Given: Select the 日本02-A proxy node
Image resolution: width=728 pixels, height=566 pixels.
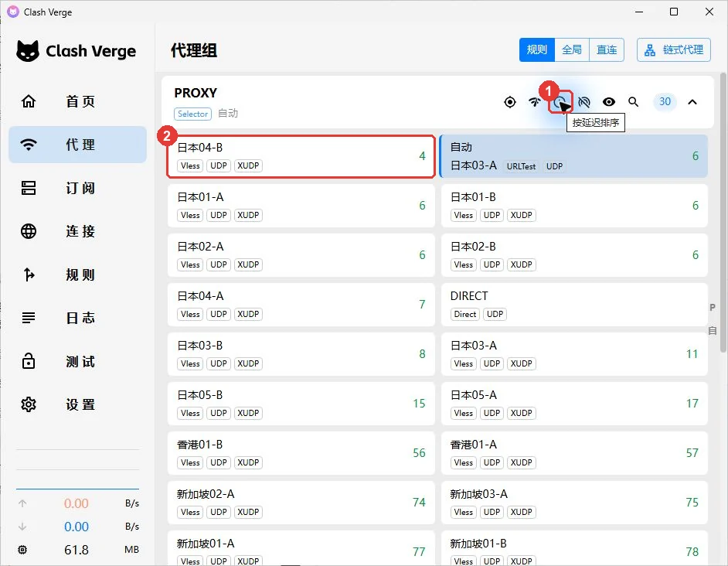Looking at the screenshot, I should pos(301,255).
